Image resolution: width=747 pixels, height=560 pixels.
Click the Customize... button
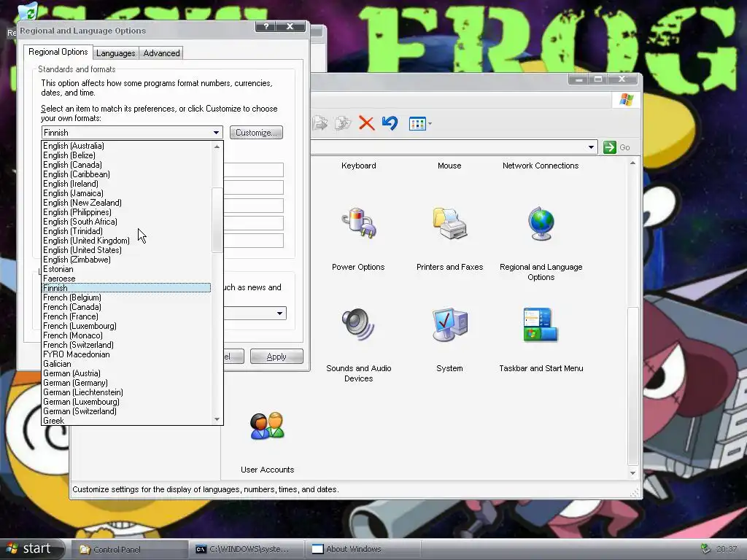click(256, 133)
